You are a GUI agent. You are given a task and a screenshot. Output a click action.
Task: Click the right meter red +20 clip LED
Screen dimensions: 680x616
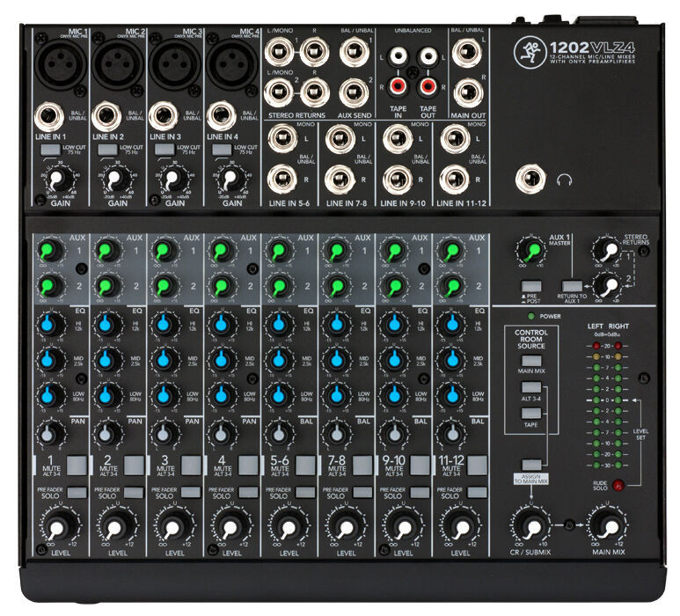(x=618, y=346)
